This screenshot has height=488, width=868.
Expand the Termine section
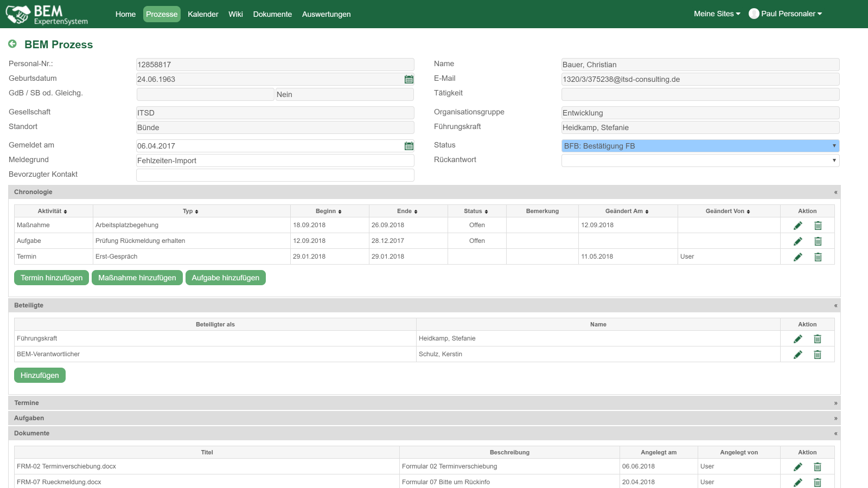[835, 403]
